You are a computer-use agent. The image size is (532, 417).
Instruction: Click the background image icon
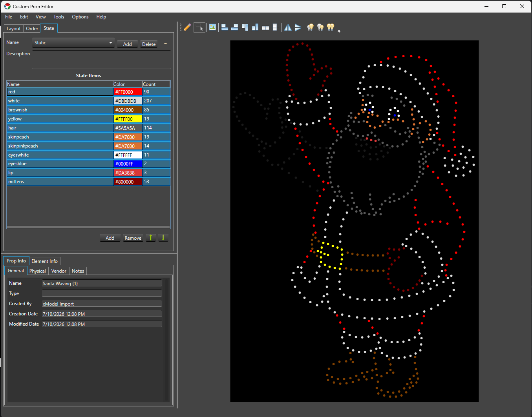(212, 27)
